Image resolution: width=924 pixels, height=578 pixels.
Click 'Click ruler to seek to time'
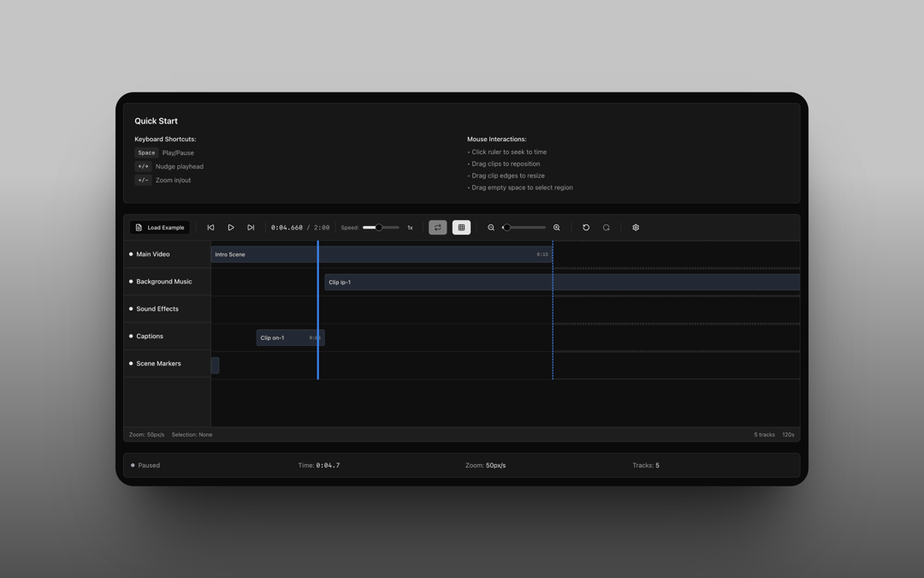pos(509,152)
